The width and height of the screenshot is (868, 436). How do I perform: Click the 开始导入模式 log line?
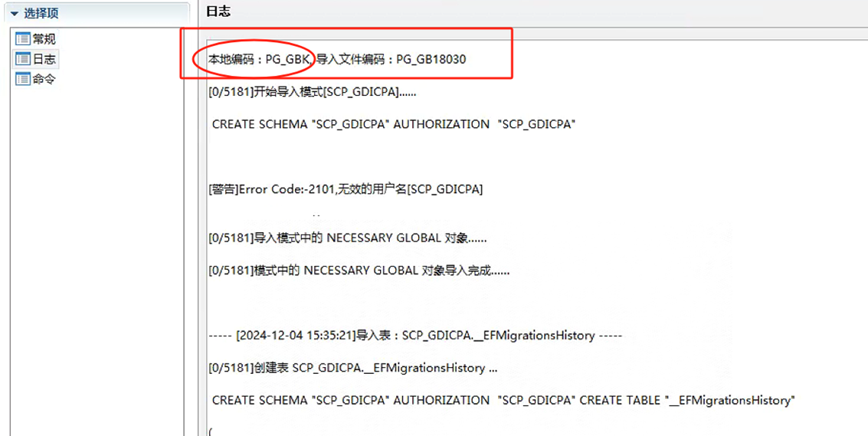pos(313,92)
